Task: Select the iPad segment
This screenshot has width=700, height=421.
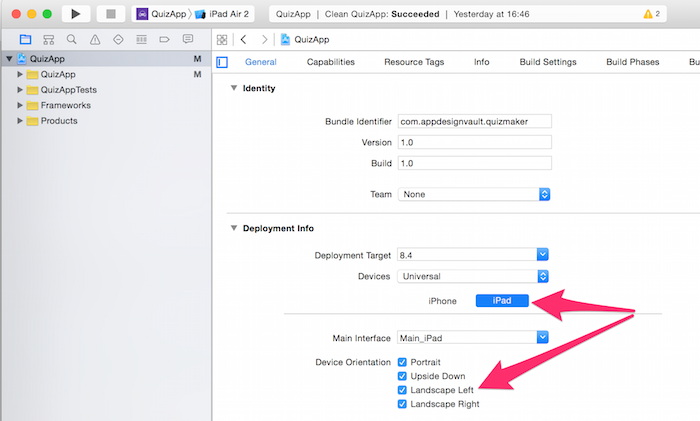Action: click(x=502, y=300)
